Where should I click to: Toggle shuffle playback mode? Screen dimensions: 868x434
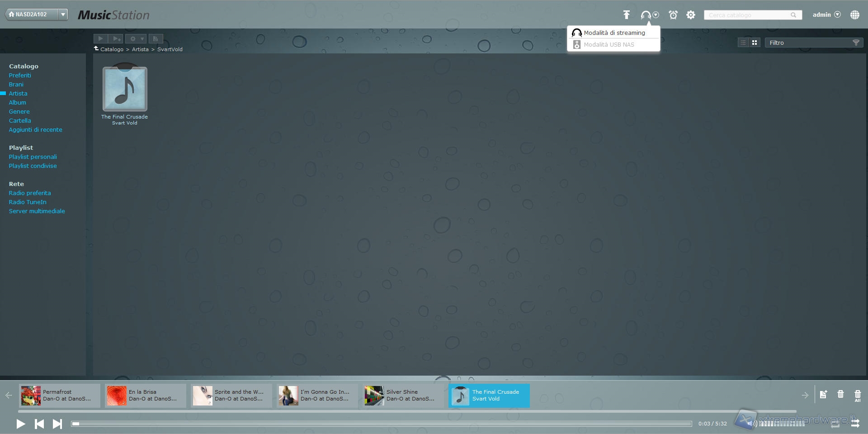pos(855,424)
